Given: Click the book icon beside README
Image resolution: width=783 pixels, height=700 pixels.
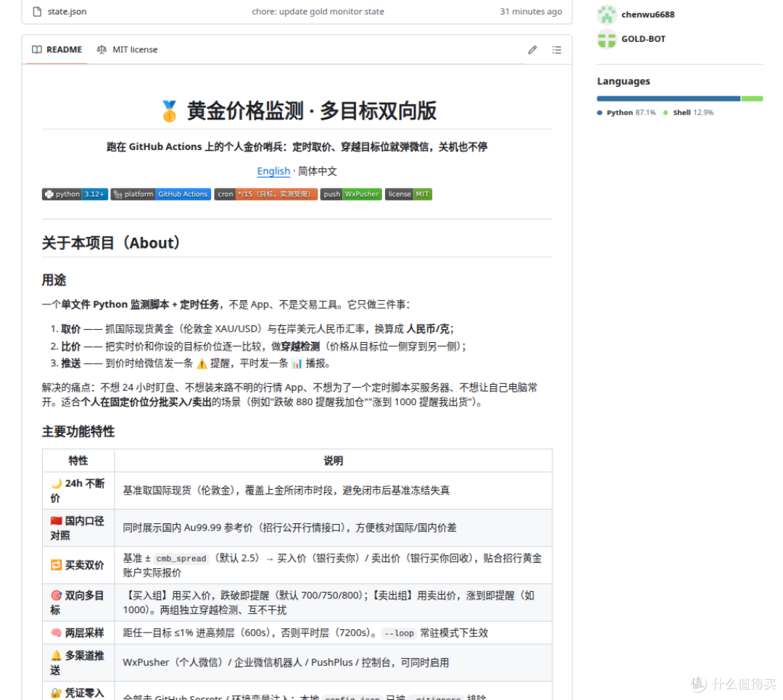Looking at the screenshot, I should [37, 49].
